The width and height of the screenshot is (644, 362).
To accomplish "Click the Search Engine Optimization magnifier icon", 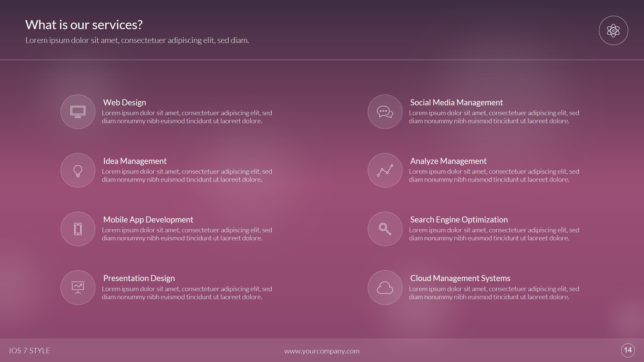I will click(385, 229).
